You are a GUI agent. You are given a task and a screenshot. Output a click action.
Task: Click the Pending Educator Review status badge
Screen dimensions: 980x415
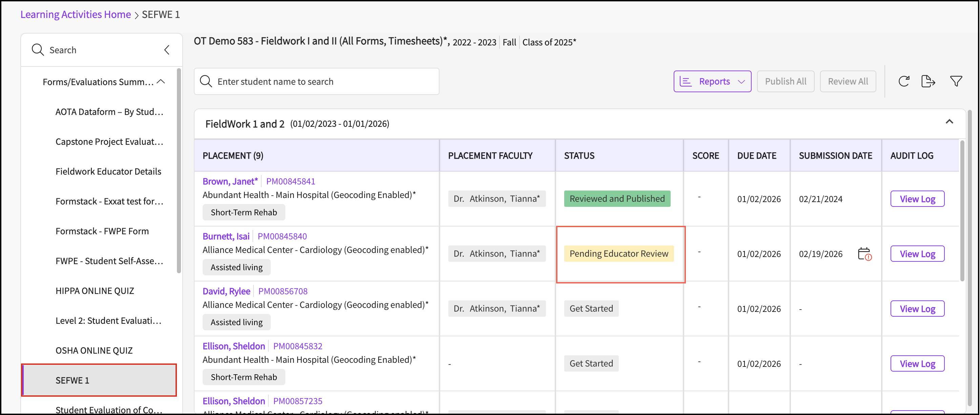click(x=618, y=254)
